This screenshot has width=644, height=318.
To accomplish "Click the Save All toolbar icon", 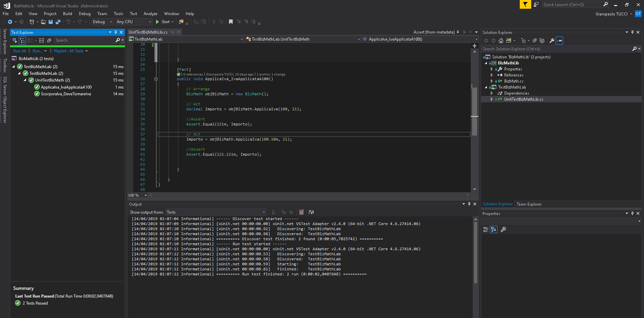I will coord(58,22).
